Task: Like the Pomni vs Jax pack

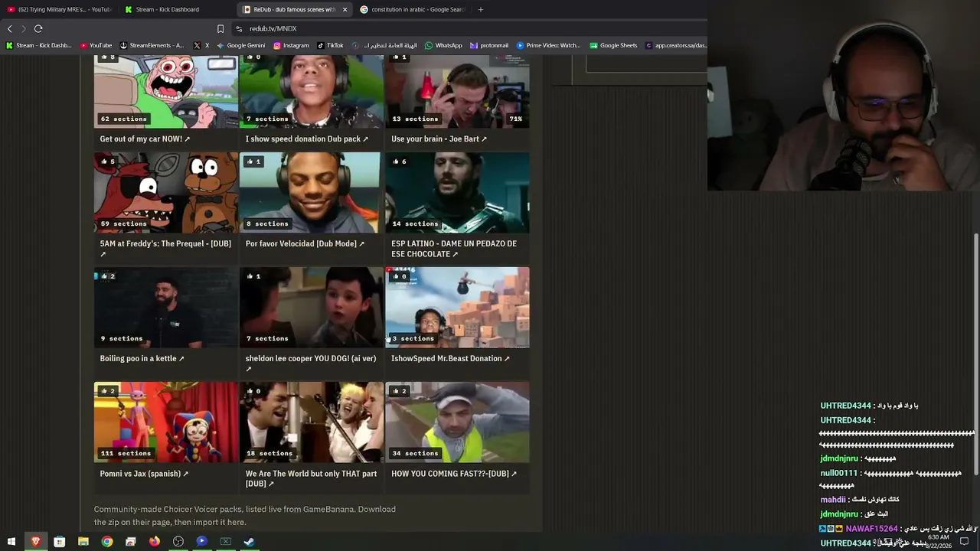Action: (107, 391)
